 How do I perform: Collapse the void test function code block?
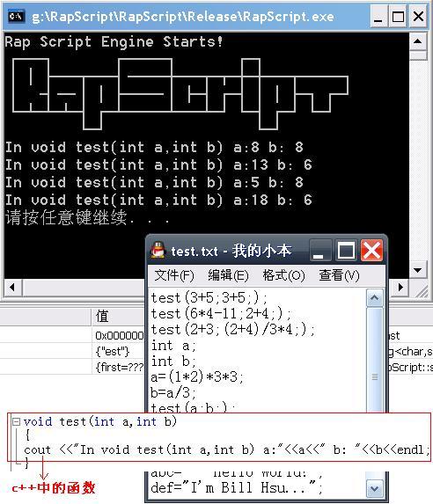[16, 421]
